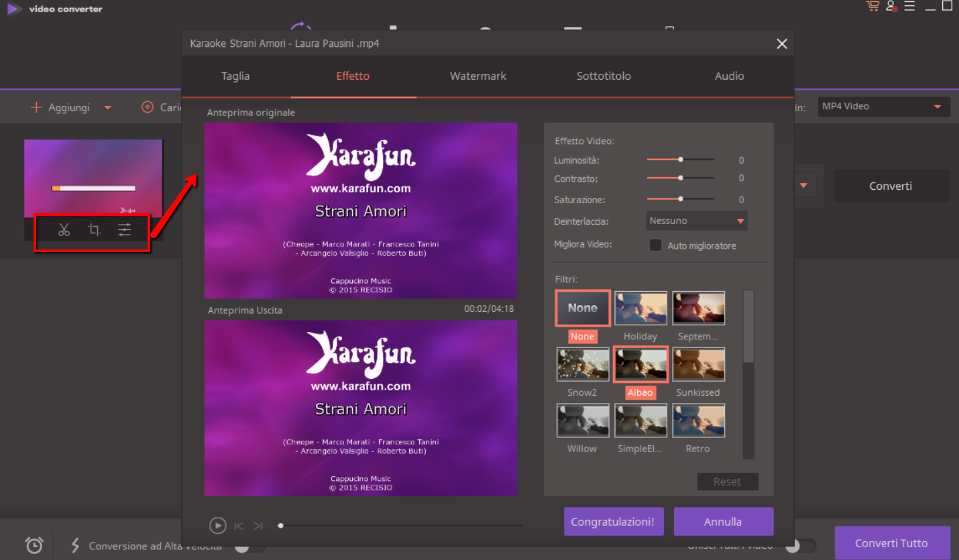Click the alarm clock schedule icon
The height and width of the screenshot is (560, 959).
35,545
